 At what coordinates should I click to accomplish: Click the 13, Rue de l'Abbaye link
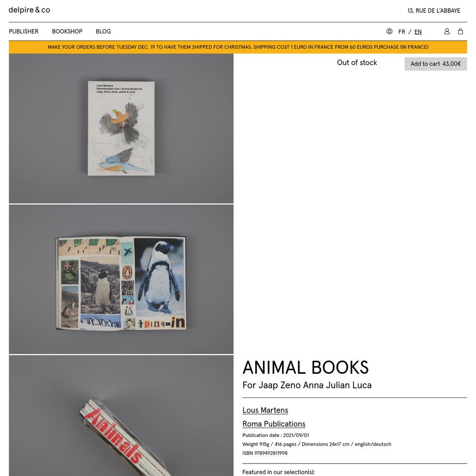[x=434, y=10]
